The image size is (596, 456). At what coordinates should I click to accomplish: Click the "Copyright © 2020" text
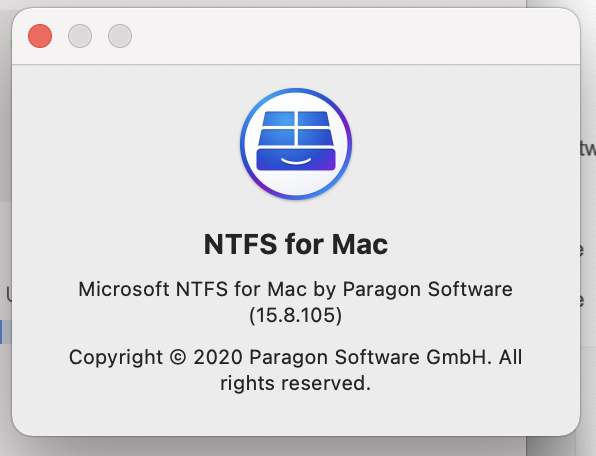tap(156, 358)
